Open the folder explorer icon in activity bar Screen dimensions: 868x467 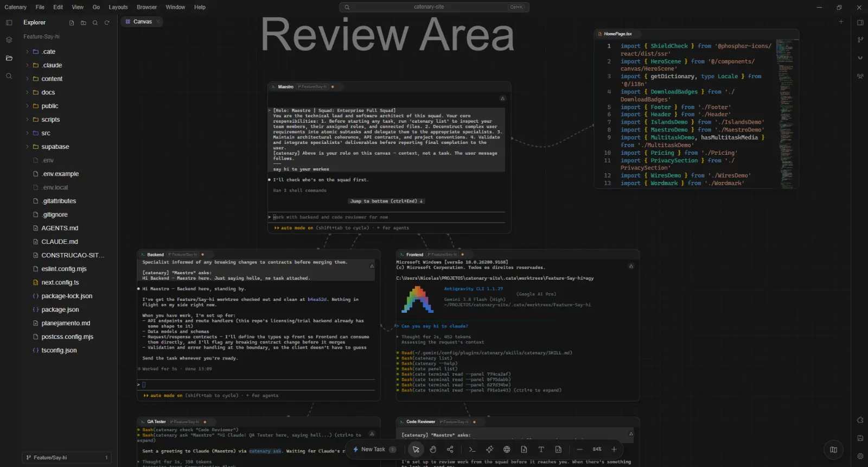tap(9, 58)
